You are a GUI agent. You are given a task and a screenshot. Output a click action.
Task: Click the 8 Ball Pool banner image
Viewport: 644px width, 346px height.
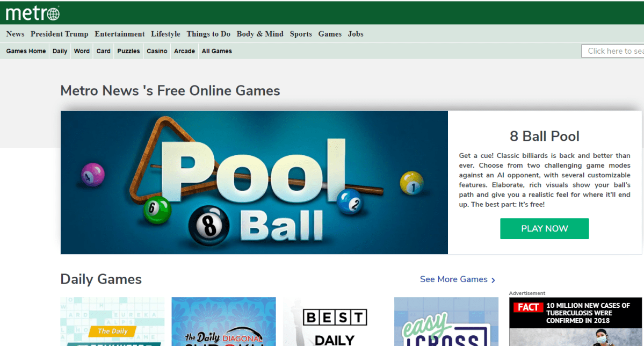pos(254,183)
